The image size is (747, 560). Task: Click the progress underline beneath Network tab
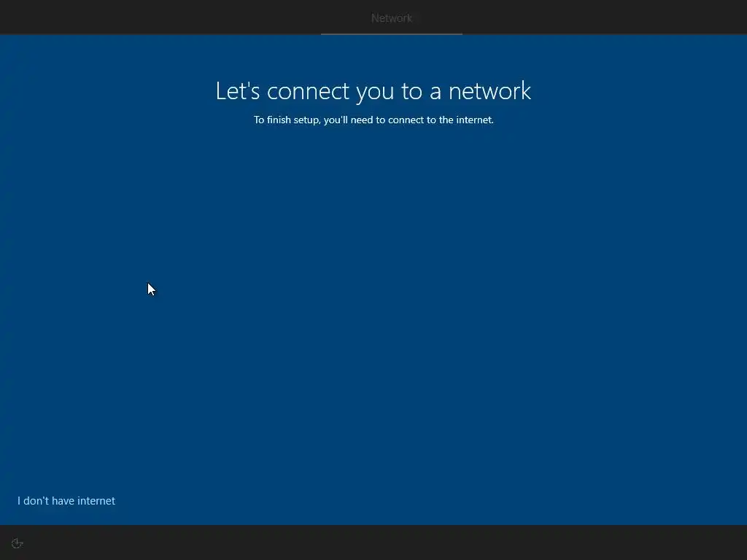tap(392, 34)
